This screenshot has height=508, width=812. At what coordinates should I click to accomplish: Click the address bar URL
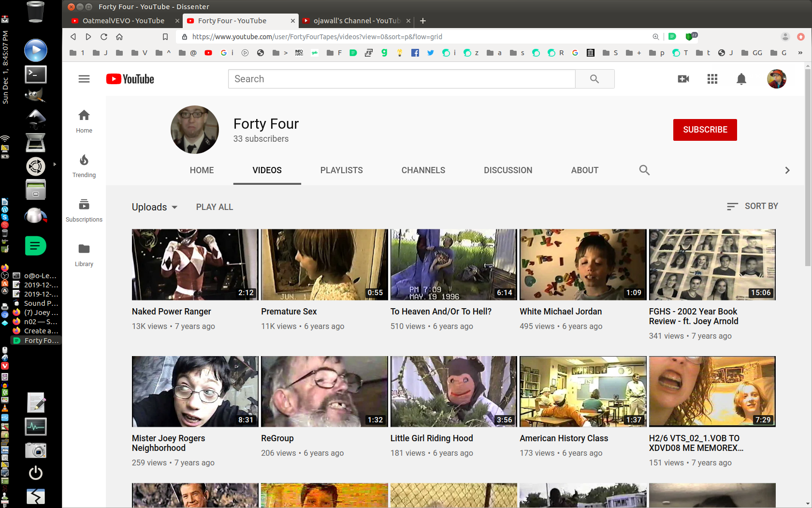coord(317,37)
